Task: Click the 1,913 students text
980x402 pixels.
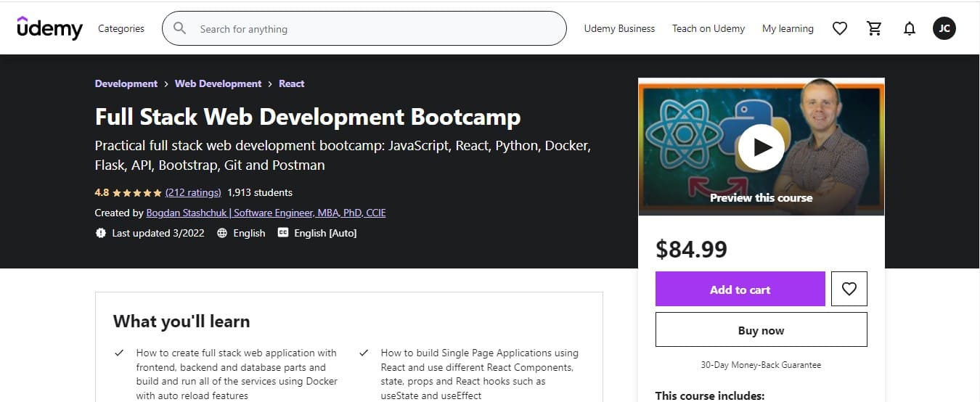Action: pos(260,192)
